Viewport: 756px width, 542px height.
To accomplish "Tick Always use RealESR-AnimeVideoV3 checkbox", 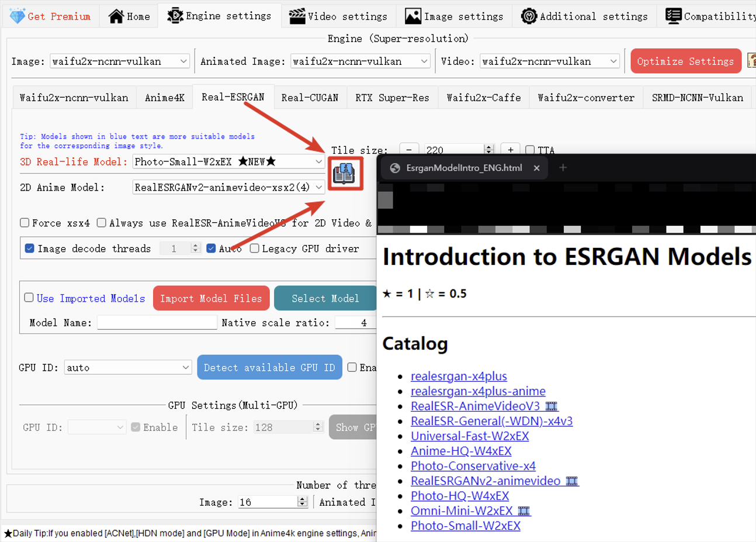I will click(102, 223).
